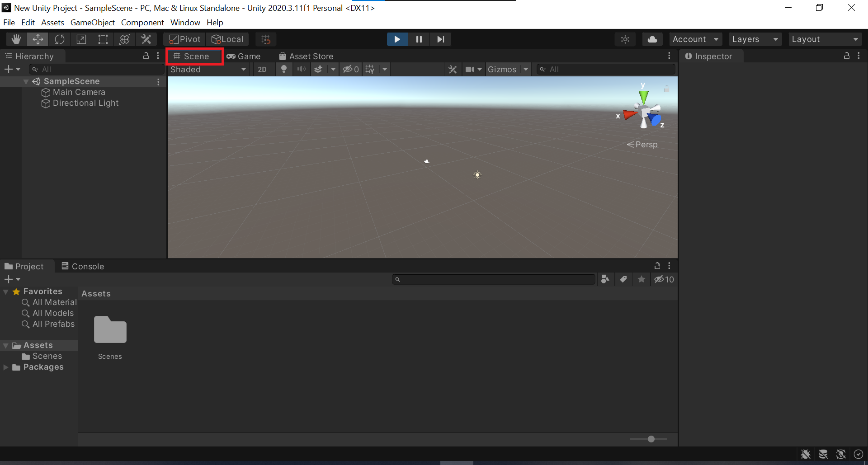Toggle Pivot/Center handle position
This screenshot has height=465, width=868.
coord(185,39)
